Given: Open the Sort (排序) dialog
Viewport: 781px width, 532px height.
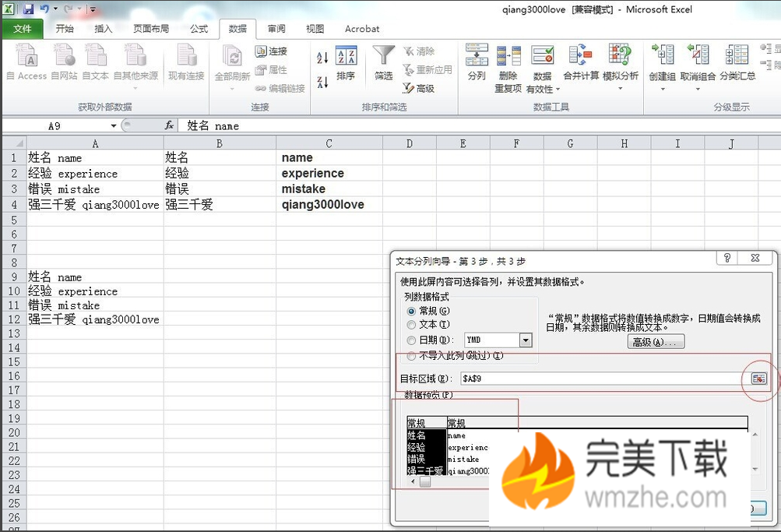Looking at the screenshot, I should (x=346, y=62).
